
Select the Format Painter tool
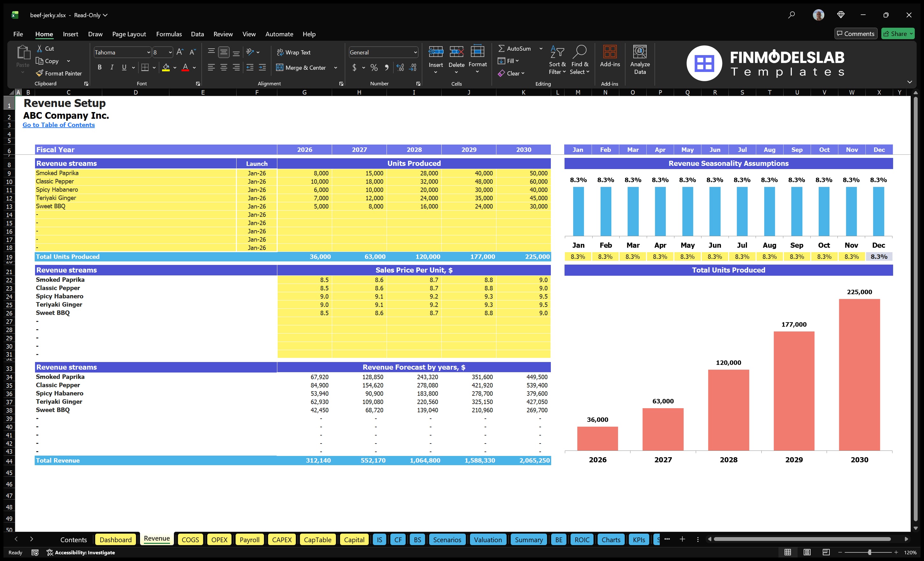click(x=59, y=73)
